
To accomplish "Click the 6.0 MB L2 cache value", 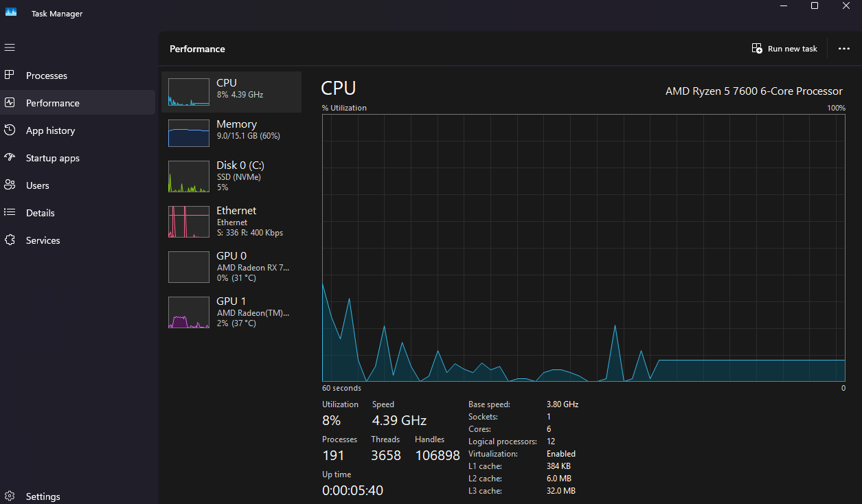I will 559,479.
